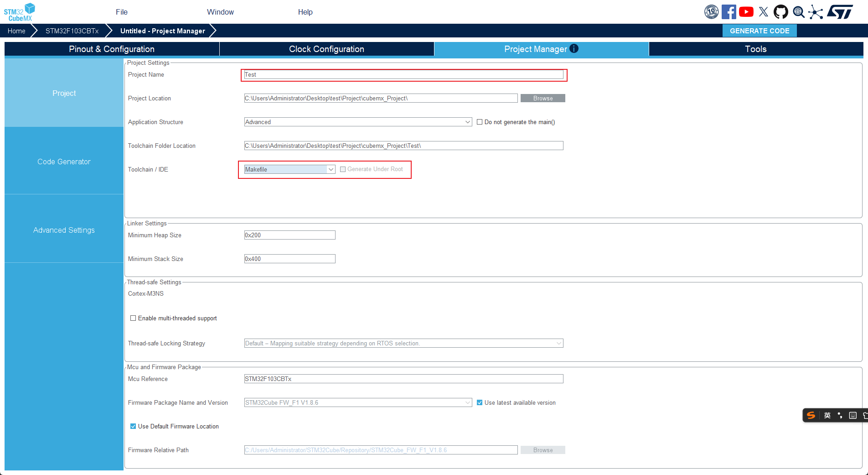
Task: Click the Firmware Relative Path field
Action: [381, 450]
